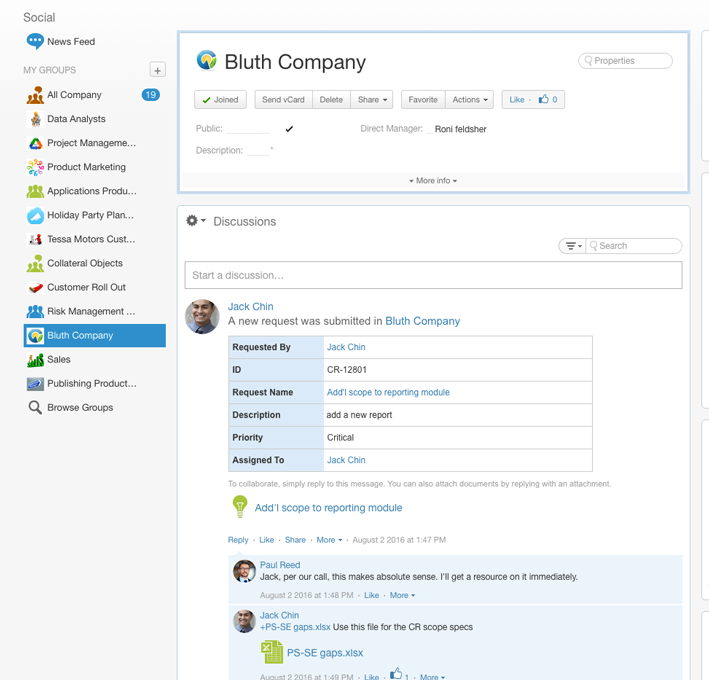Click Jack Chin in Requested By row

(346, 347)
